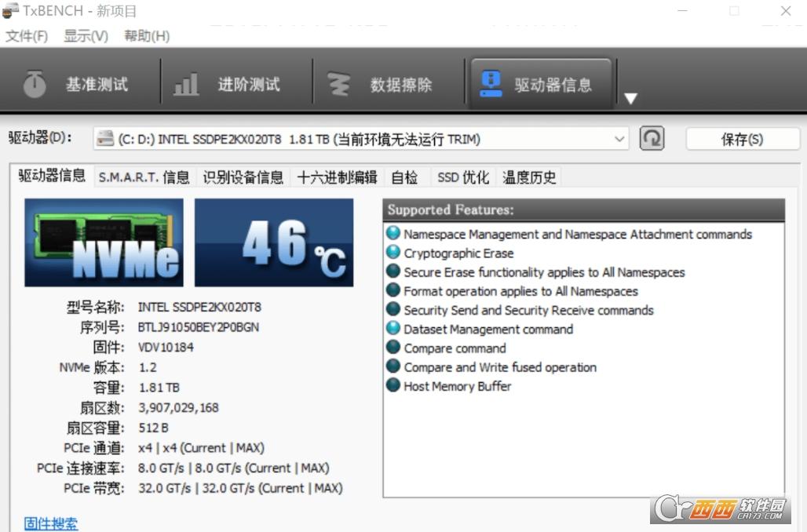Image resolution: width=807 pixels, height=532 pixels.
Task: Click the 46 ℃ temperature display
Action: click(x=274, y=242)
